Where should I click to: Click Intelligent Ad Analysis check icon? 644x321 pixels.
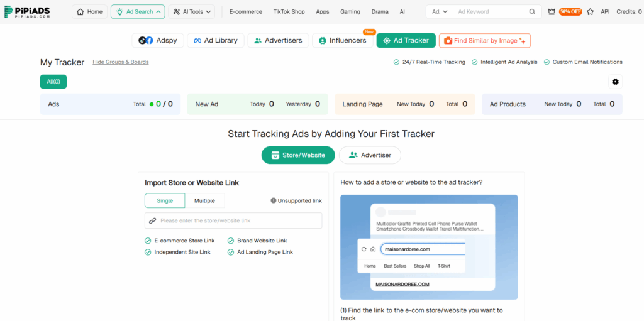pyautogui.click(x=474, y=62)
